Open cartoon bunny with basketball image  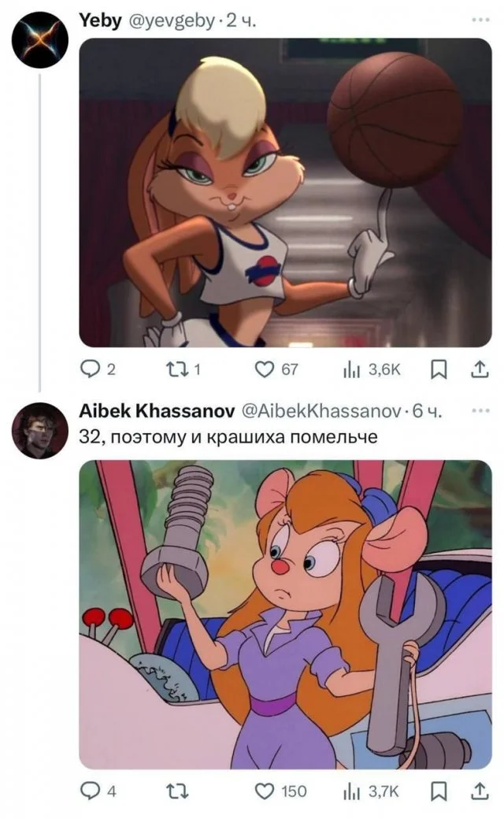(x=285, y=193)
